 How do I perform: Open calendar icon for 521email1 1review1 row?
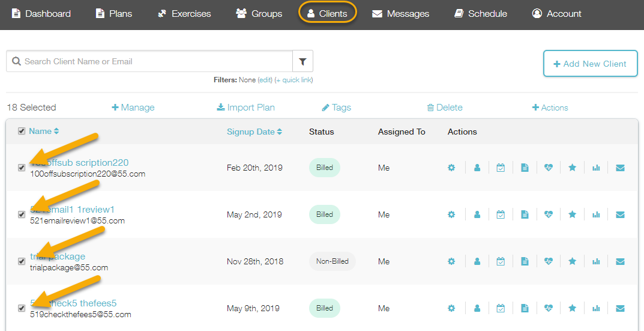[501, 215]
